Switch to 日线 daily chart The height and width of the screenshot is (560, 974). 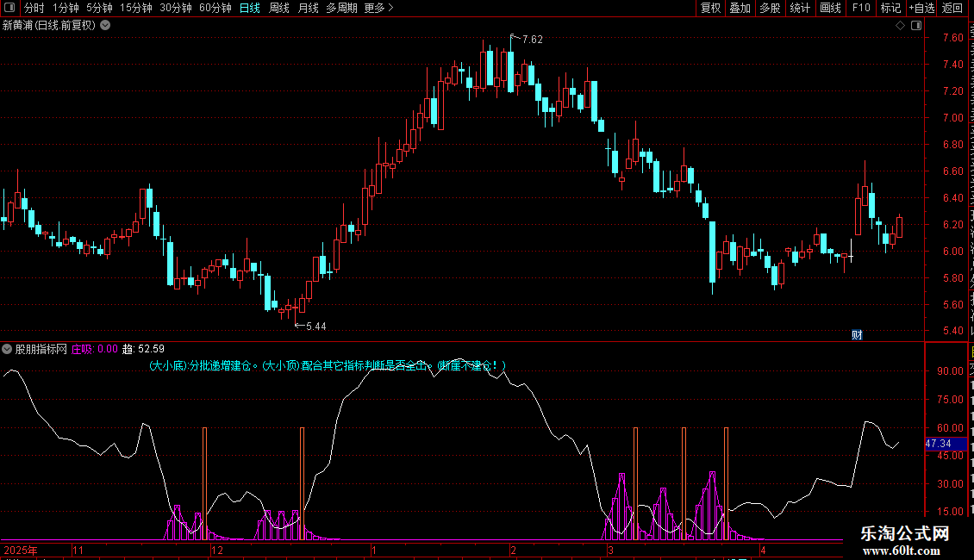pyautogui.click(x=250, y=8)
